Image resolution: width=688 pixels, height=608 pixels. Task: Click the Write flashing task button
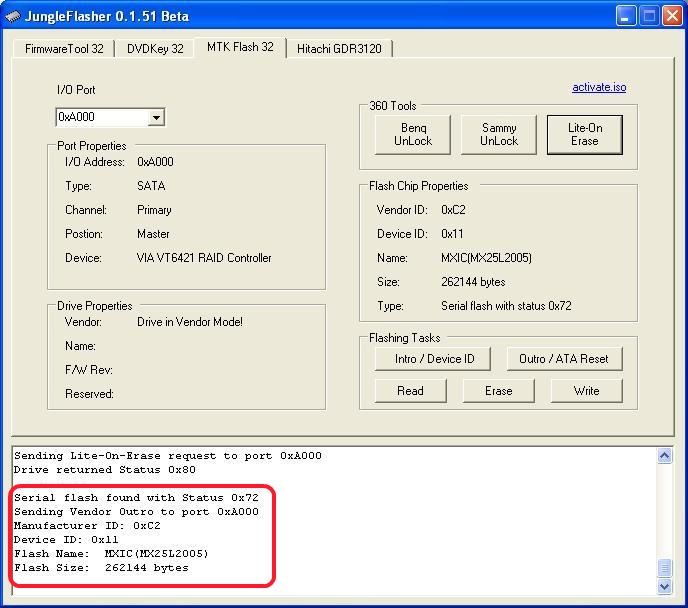point(587,391)
